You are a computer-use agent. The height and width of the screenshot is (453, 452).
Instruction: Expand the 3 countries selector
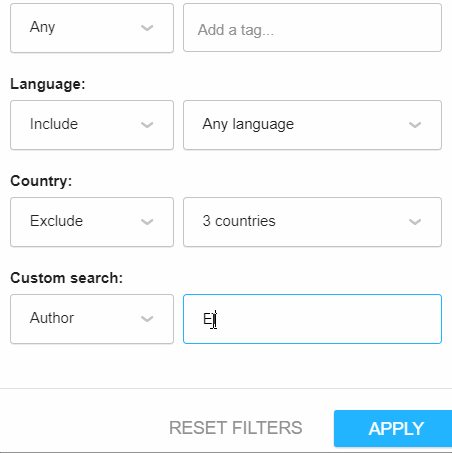(312, 222)
